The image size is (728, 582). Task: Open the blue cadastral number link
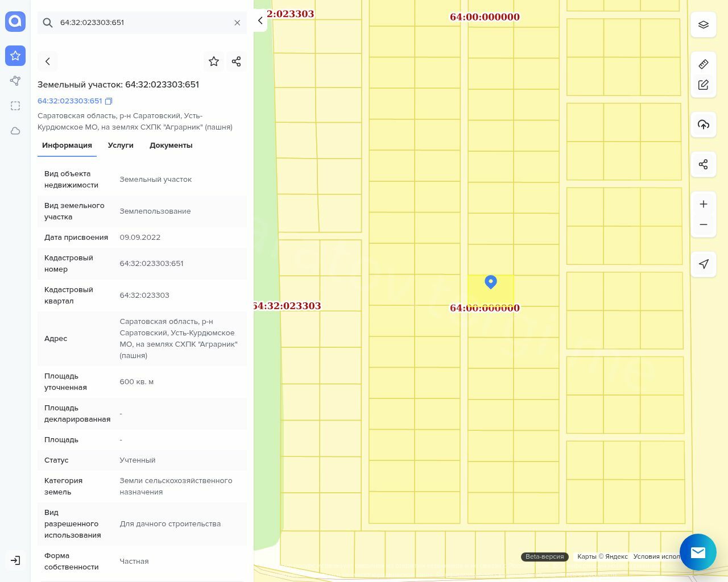click(69, 101)
